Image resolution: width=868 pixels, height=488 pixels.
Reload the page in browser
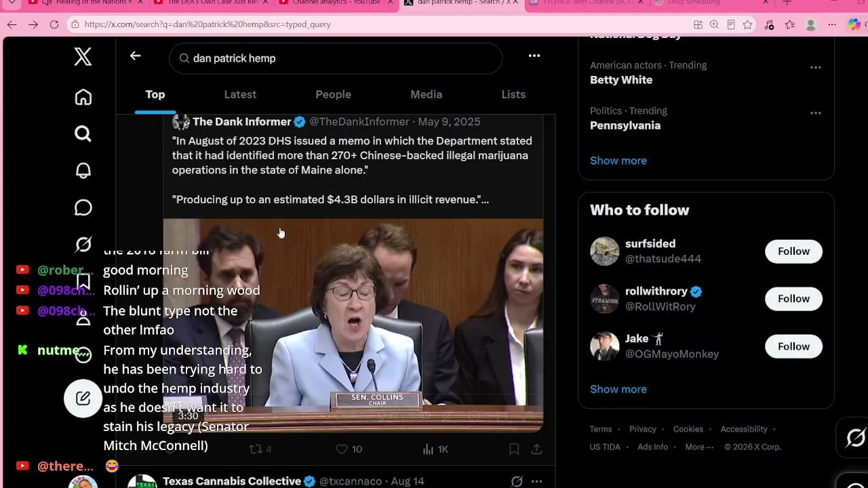(x=54, y=24)
